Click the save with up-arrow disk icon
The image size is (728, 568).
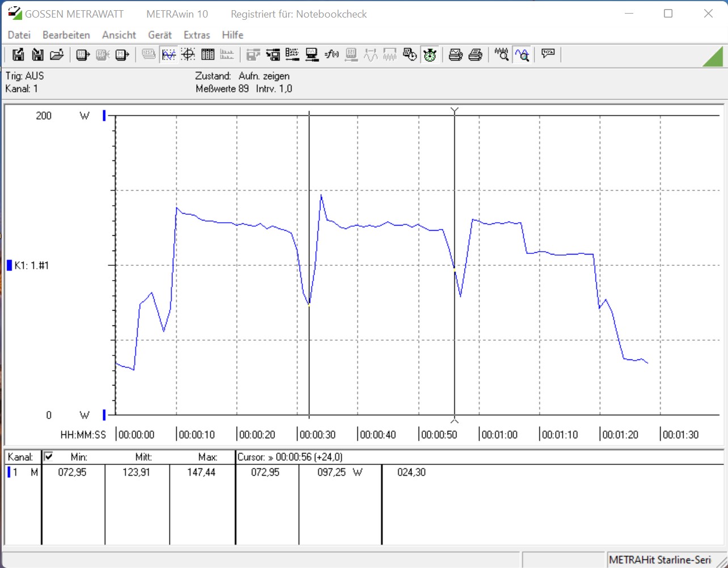point(18,55)
